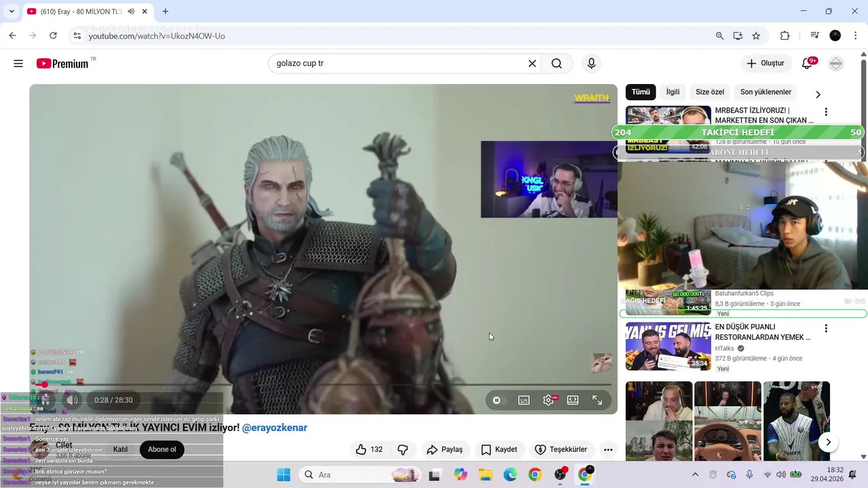
Task: Click the Chrome address bar URL
Action: pos(157,36)
